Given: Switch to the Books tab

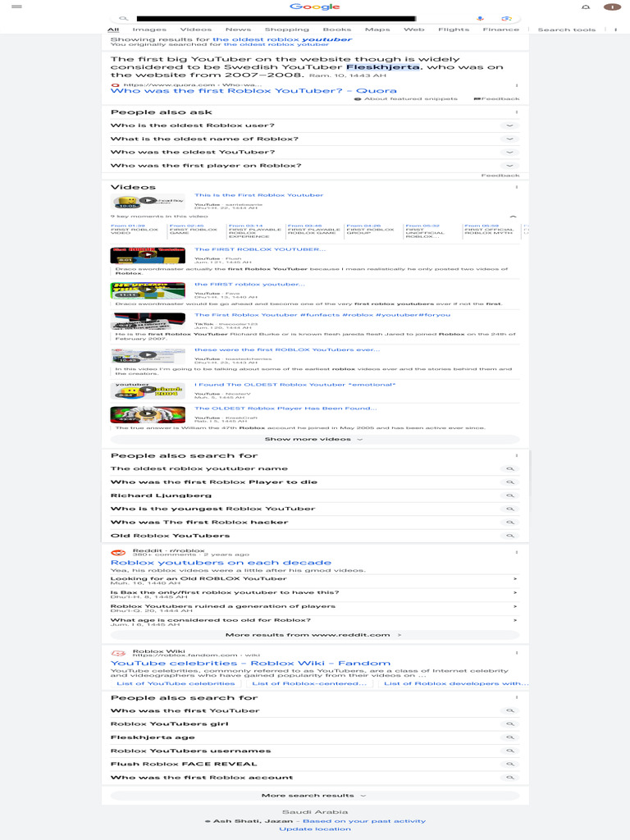Looking at the screenshot, I should 337,30.
